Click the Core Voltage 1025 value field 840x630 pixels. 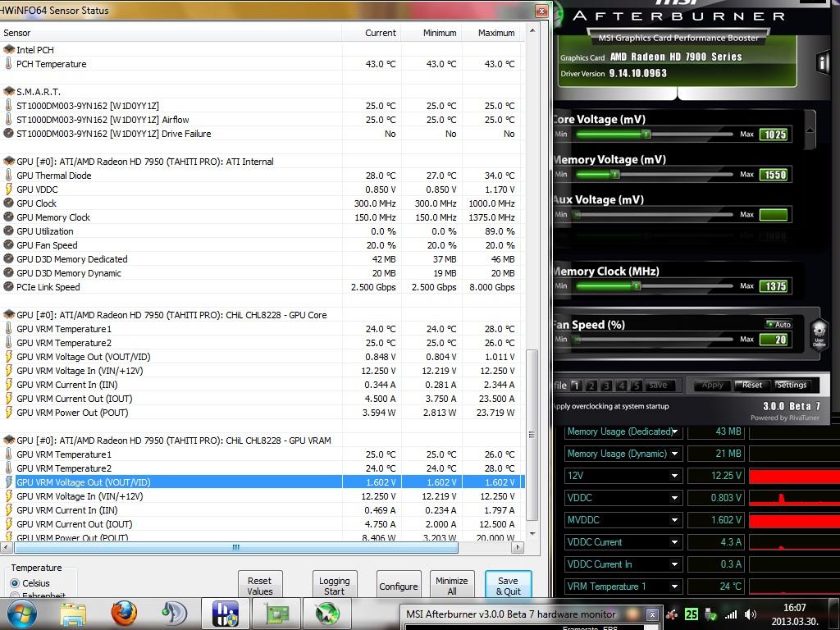[774, 135]
